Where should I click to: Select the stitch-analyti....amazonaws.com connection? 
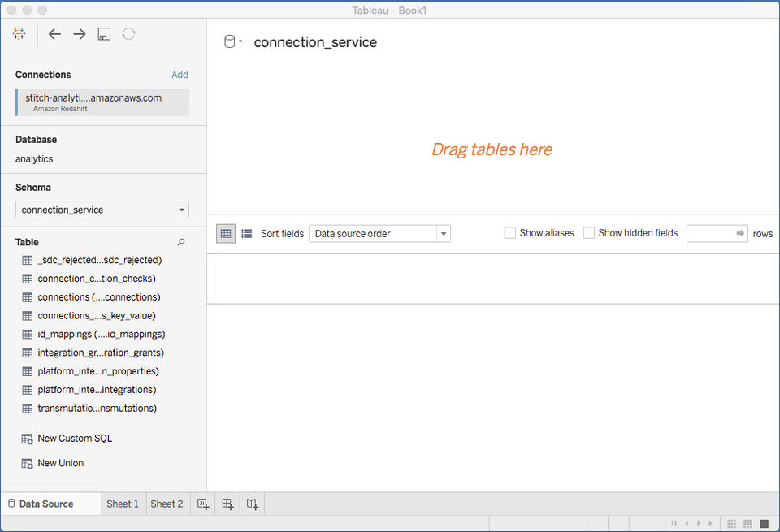click(102, 102)
